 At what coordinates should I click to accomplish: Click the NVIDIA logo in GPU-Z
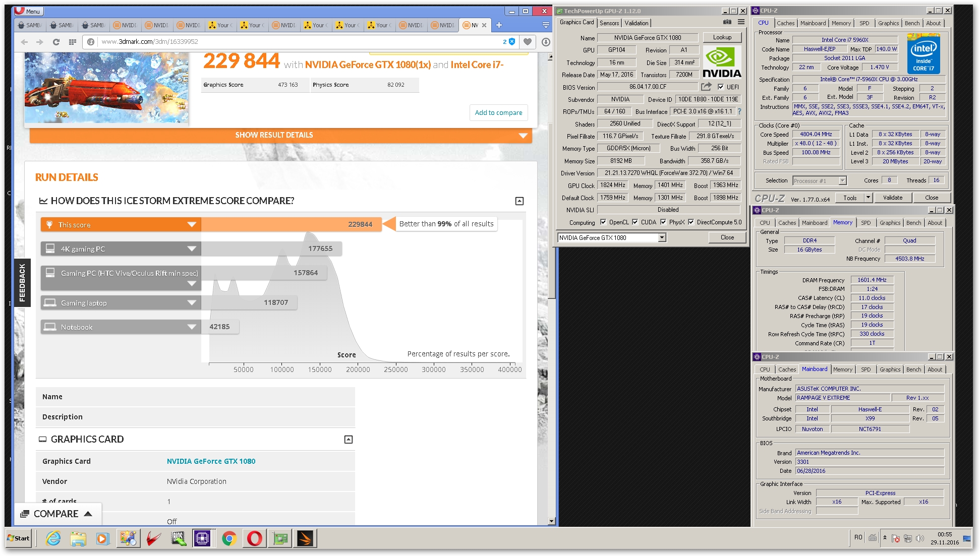tap(722, 63)
